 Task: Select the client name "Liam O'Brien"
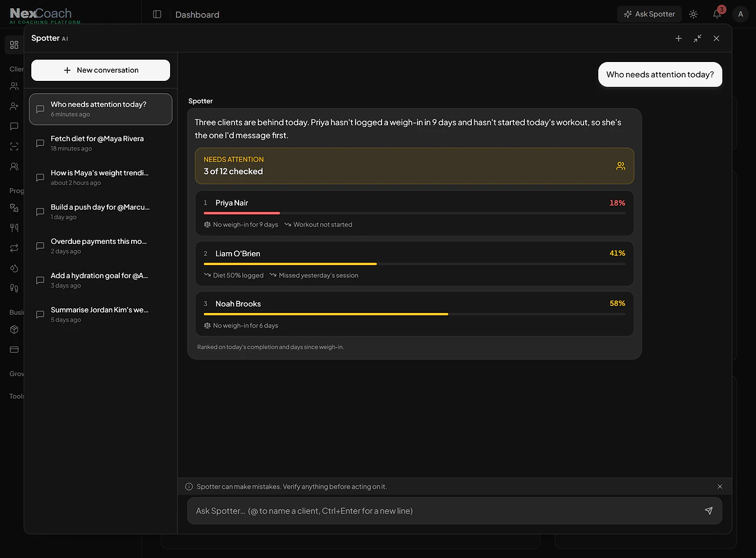(237, 254)
